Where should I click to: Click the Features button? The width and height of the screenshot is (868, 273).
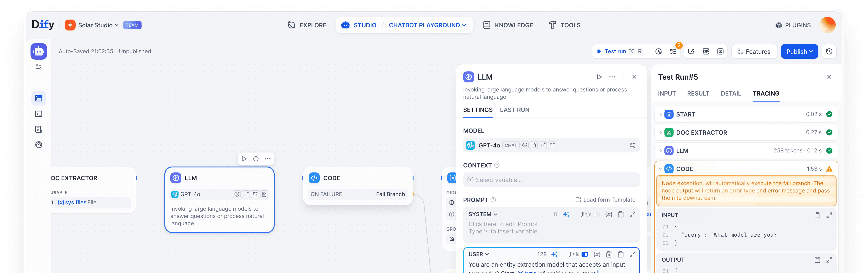754,51
